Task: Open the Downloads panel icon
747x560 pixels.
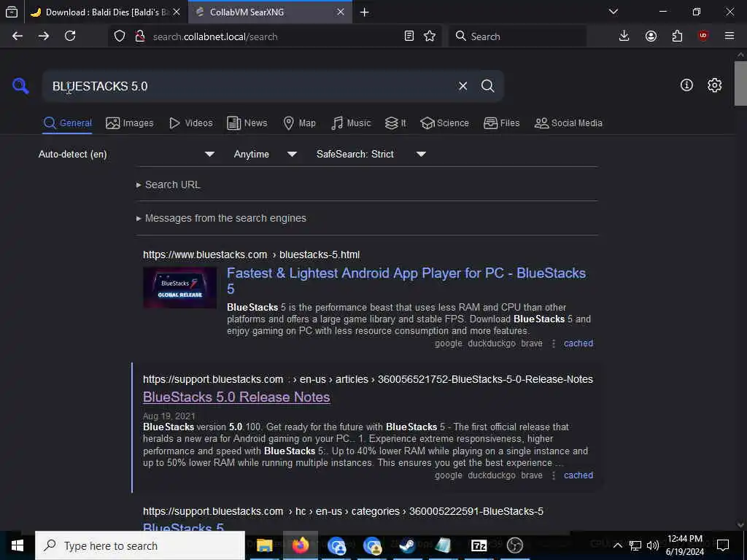Action: (x=624, y=36)
